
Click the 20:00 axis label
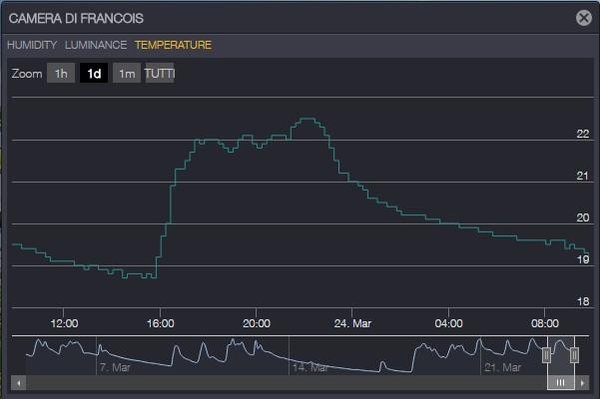[x=256, y=324]
